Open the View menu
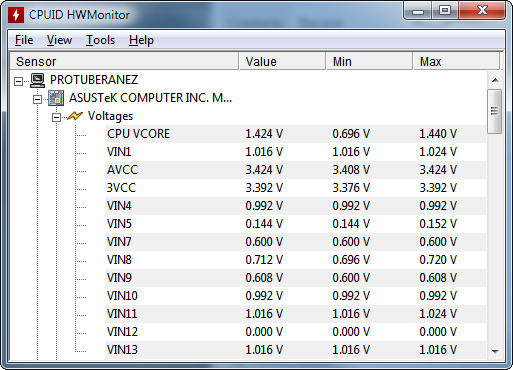 tap(59, 40)
